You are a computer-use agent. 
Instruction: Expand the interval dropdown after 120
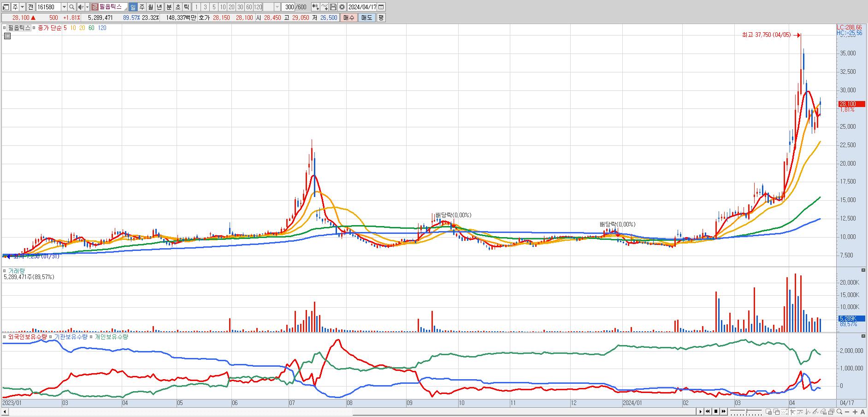tap(277, 7)
